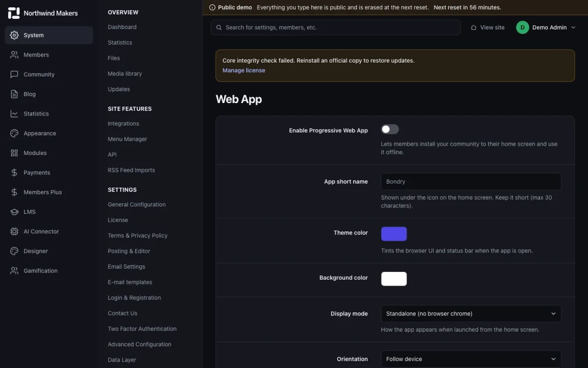Image resolution: width=588 pixels, height=368 pixels.
Task: Focus the App short name field
Action: [x=471, y=182]
